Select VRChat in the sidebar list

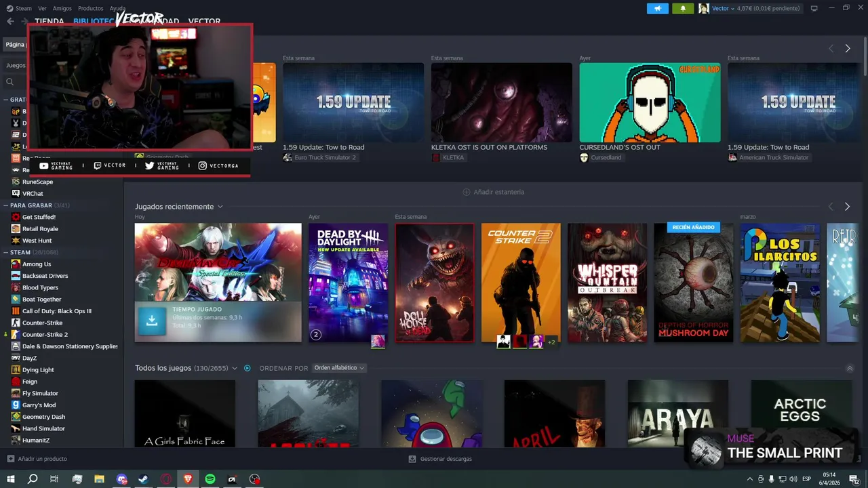(33, 194)
